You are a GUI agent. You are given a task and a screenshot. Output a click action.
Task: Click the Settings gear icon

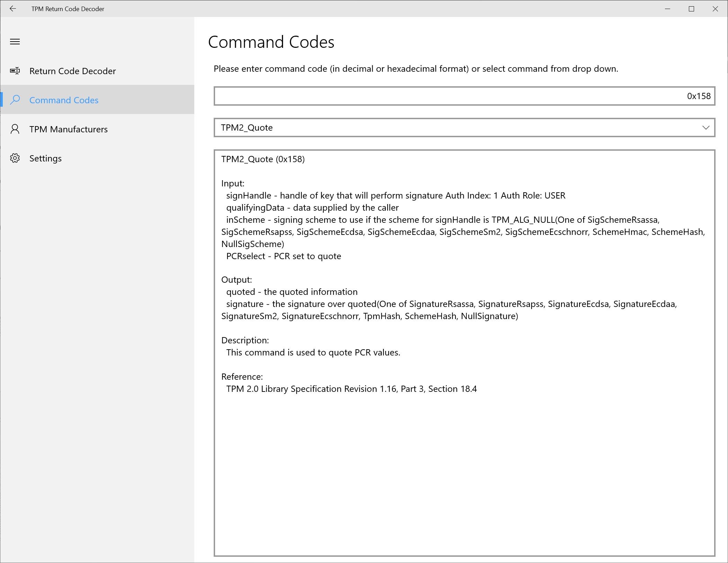15,158
